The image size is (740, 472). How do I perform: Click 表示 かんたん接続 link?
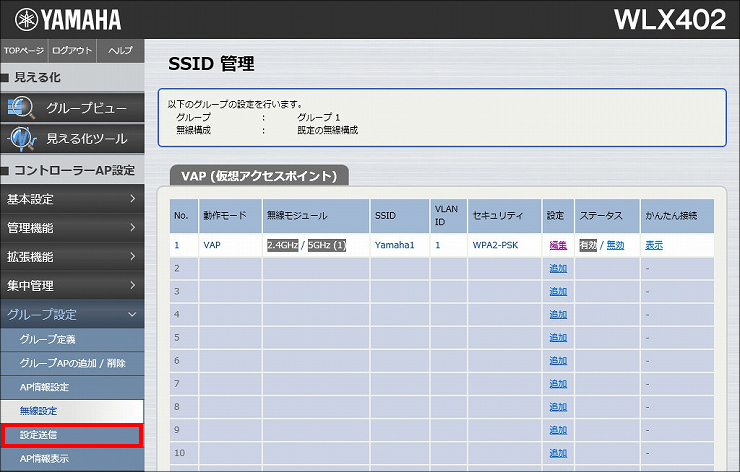tap(654, 245)
